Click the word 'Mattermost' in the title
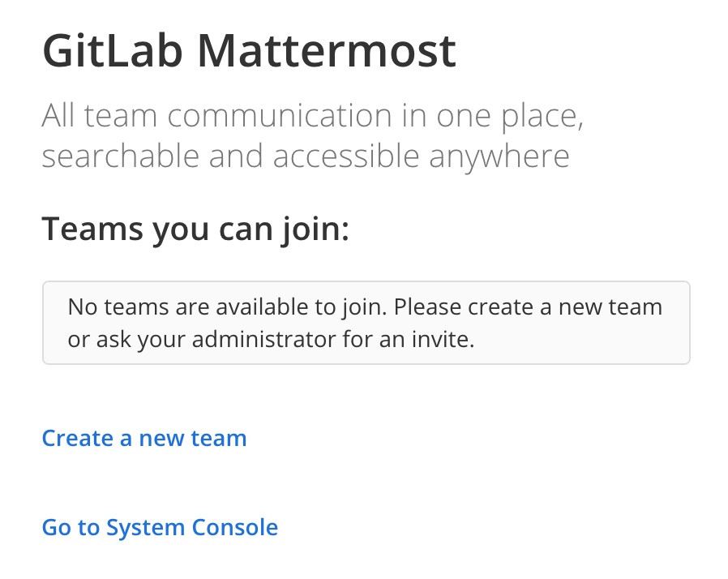 (x=326, y=51)
